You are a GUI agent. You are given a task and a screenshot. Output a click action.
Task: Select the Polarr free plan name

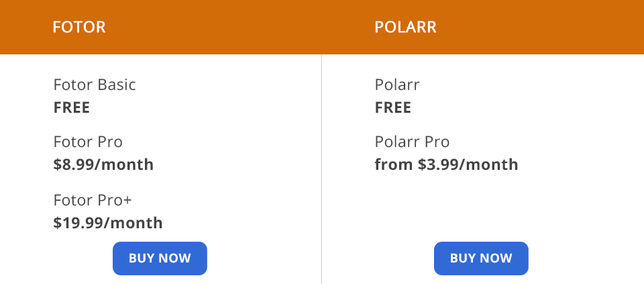click(397, 85)
